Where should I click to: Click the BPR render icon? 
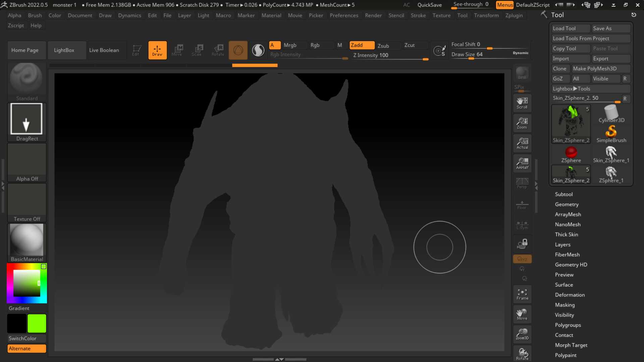click(x=522, y=73)
